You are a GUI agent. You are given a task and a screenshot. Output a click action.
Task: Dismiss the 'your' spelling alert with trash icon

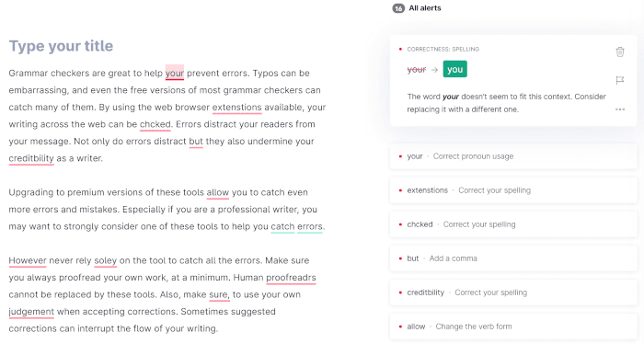[620, 52]
